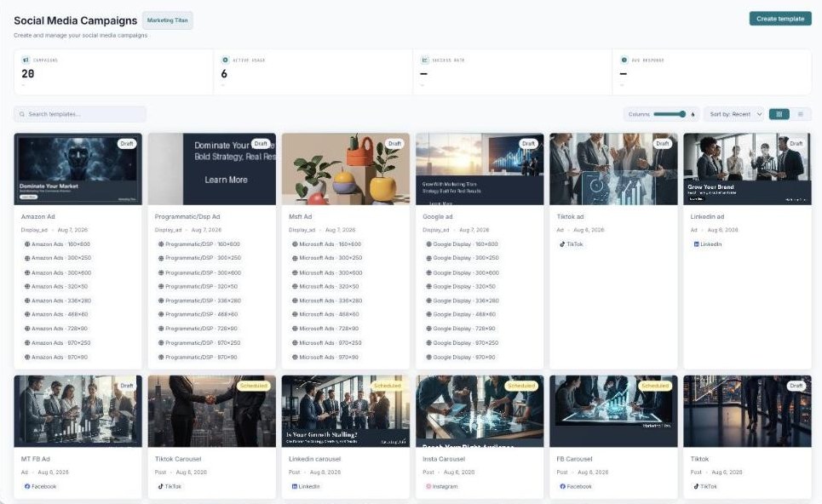Click globe icon beside Google Display 970×90
The height and width of the screenshot is (504, 822).
point(428,358)
